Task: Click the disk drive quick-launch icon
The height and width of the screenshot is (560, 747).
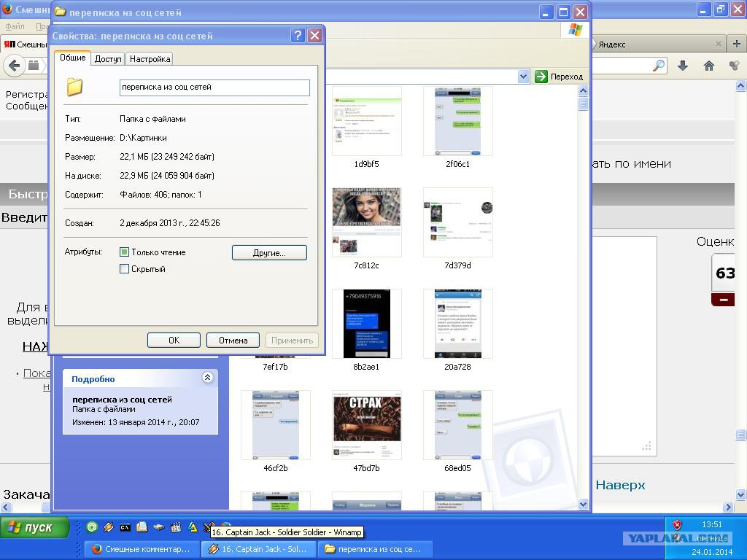Action: [158, 527]
